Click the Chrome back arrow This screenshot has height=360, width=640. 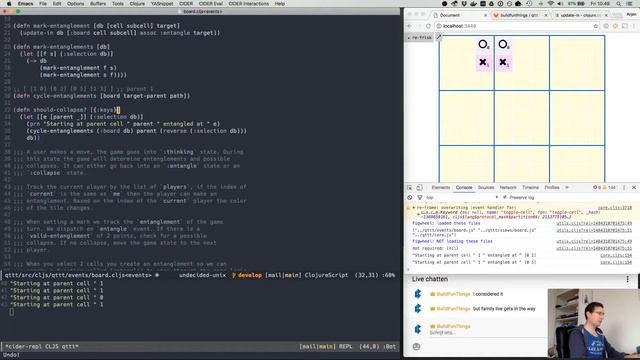pos(410,26)
